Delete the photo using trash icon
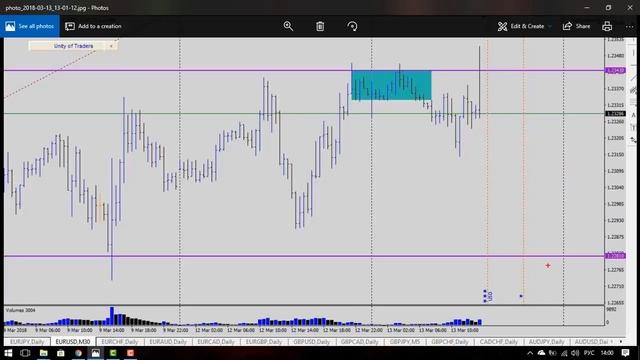 (320, 26)
